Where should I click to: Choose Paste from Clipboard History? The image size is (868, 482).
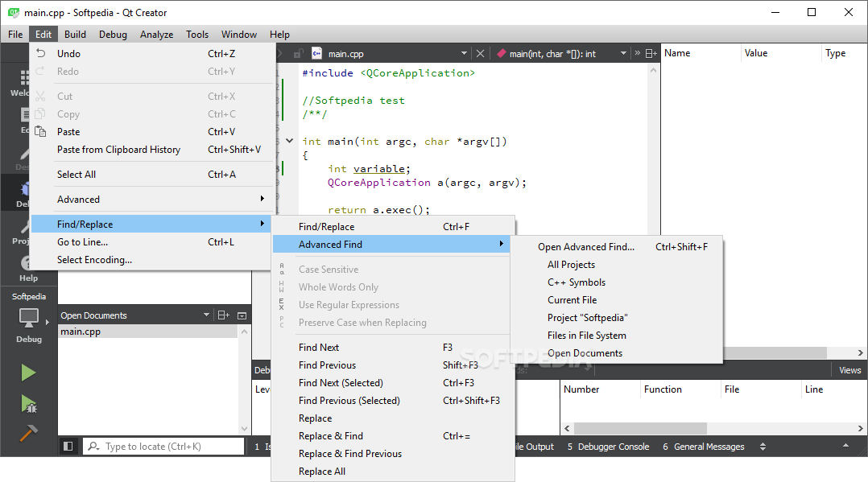(153, 150)
